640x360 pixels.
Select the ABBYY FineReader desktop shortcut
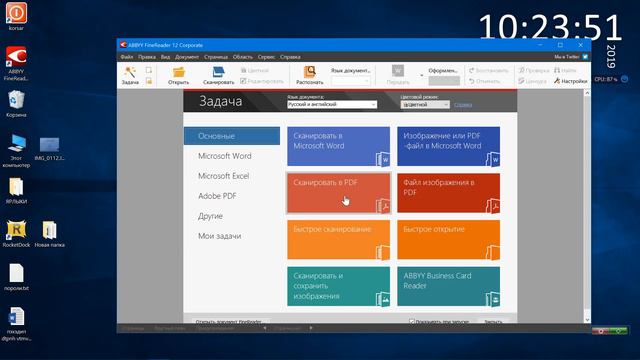pyautogui.click(x=16, y=63)
